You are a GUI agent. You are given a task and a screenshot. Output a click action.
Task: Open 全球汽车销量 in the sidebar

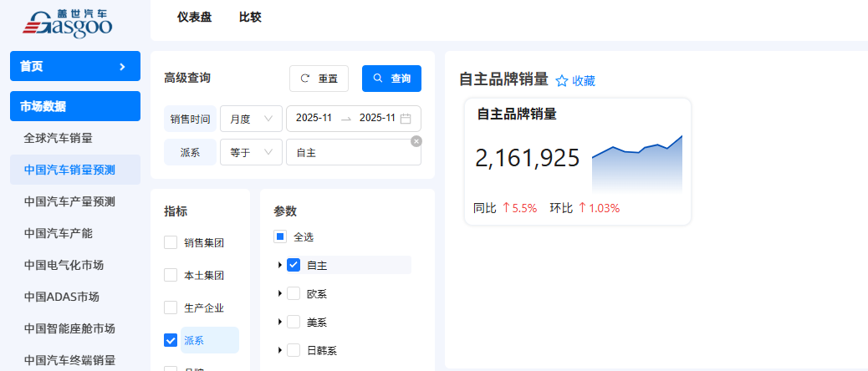point(59,138)
